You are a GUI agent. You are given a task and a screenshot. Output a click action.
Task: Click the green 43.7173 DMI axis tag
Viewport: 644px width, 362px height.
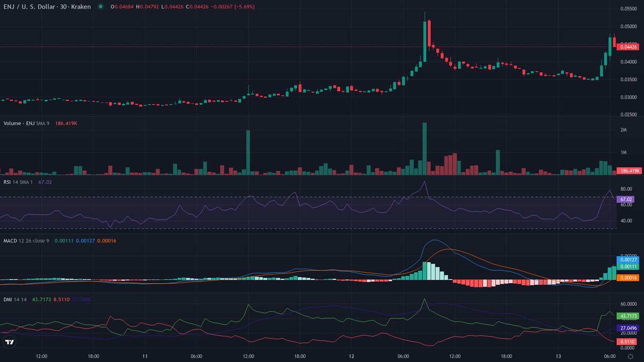628,316
